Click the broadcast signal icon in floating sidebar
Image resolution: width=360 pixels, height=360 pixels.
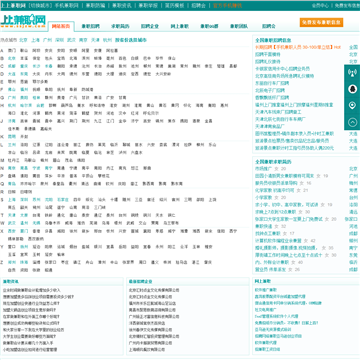tap(352, 73)
